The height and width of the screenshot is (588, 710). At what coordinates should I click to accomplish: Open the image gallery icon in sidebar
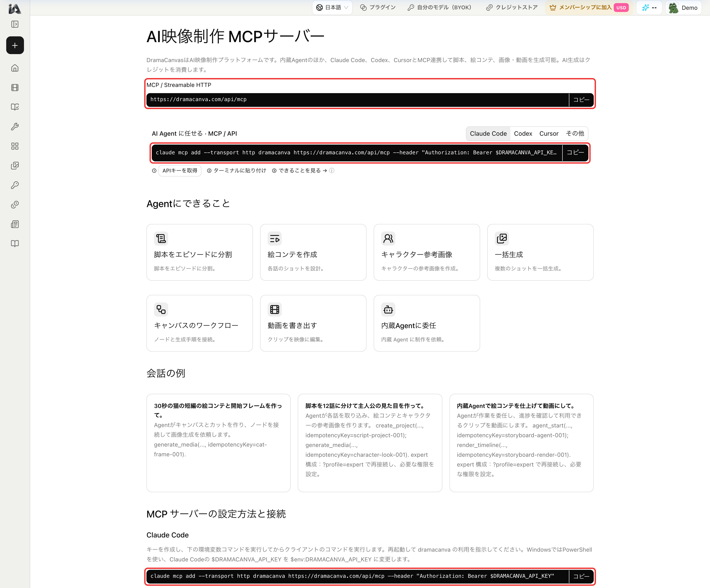point(15,166)
